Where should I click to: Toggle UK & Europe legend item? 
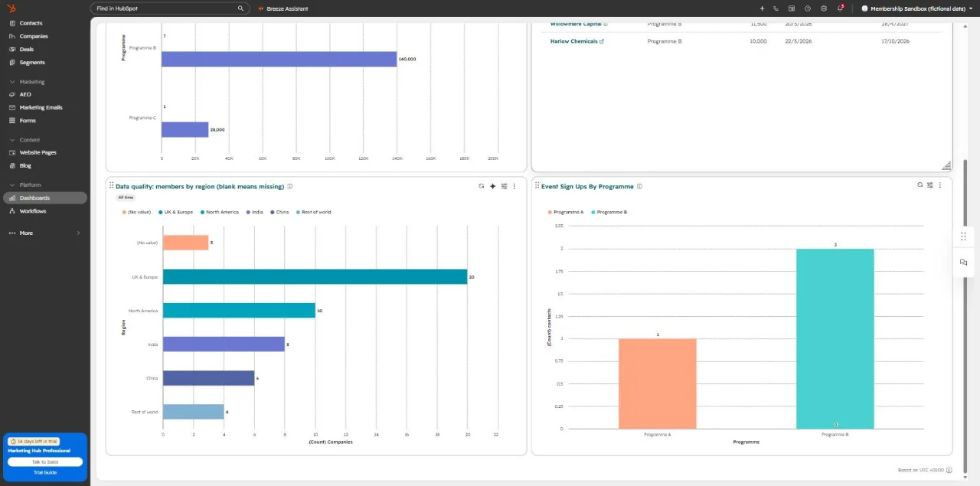pos(175,212)
